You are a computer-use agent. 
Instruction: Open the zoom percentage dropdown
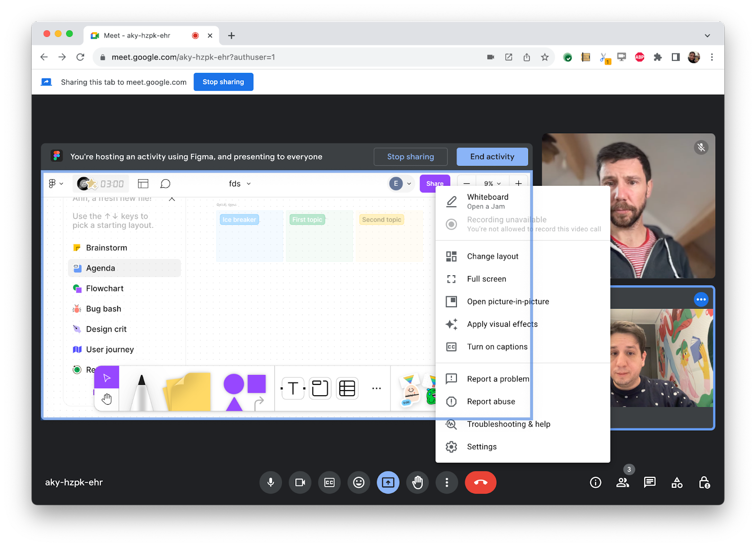[x=492, y=183]
